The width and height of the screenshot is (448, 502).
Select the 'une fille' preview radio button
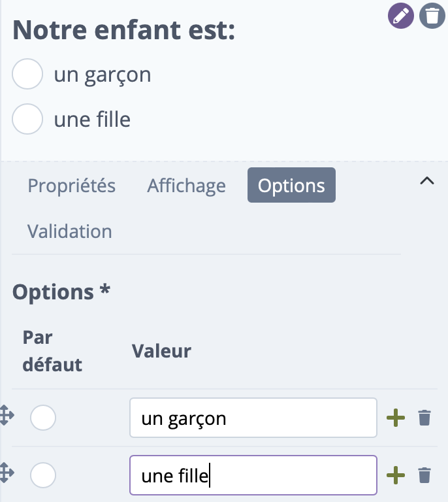[27, 119]
